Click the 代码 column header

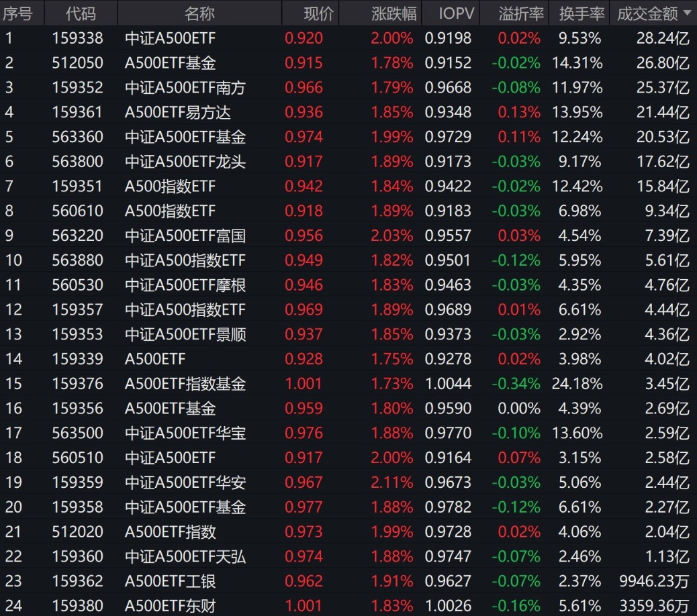tap(81, 13)
